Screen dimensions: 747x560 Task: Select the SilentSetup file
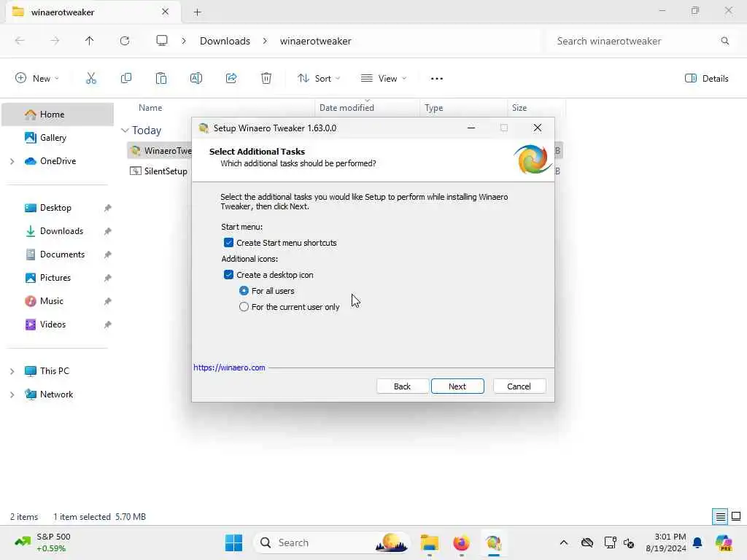pyautogui.click(x=166, y=171)
